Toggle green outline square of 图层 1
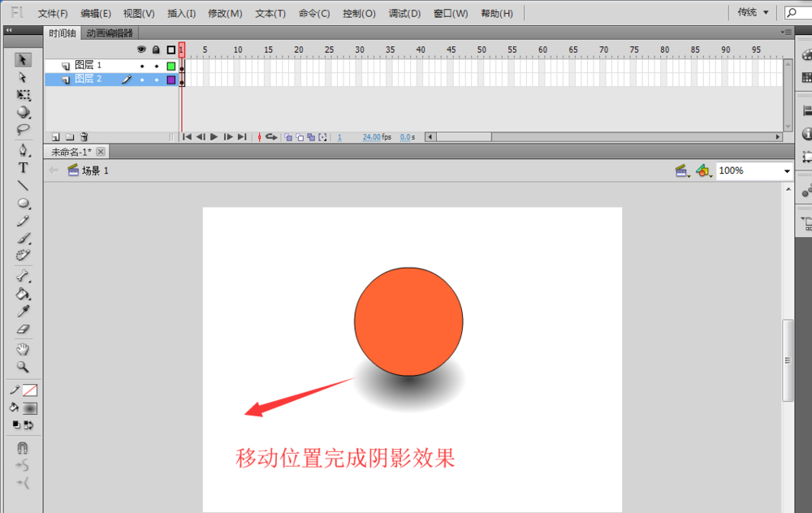This screenshot has height=513, width=812. [171, 67]
